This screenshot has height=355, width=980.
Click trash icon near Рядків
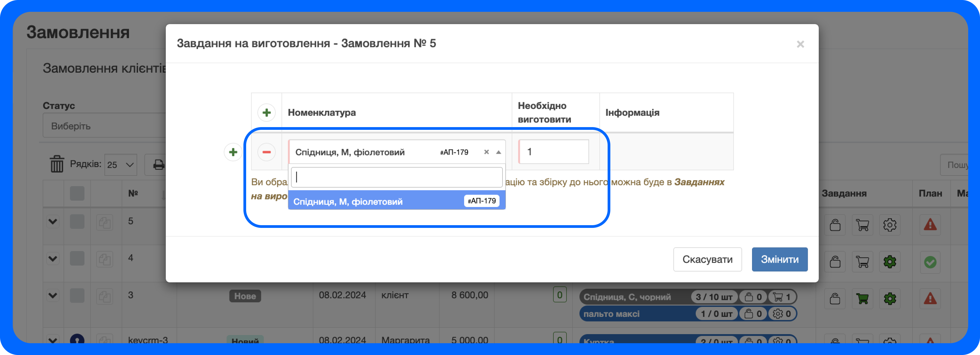point(57,164)
